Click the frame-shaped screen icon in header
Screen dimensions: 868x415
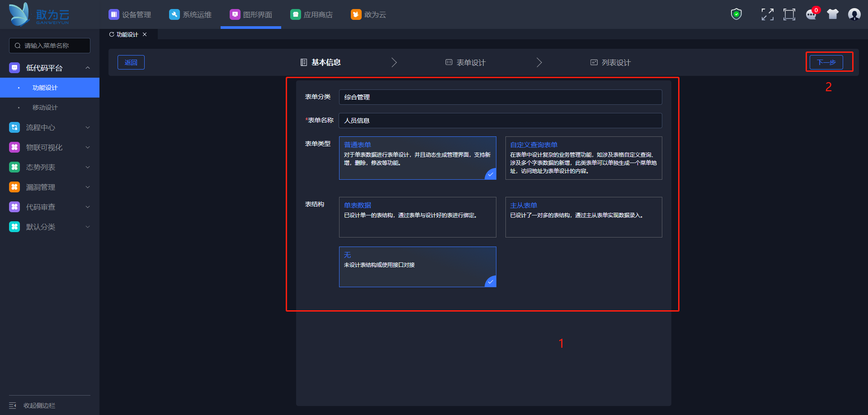[789, 14]
